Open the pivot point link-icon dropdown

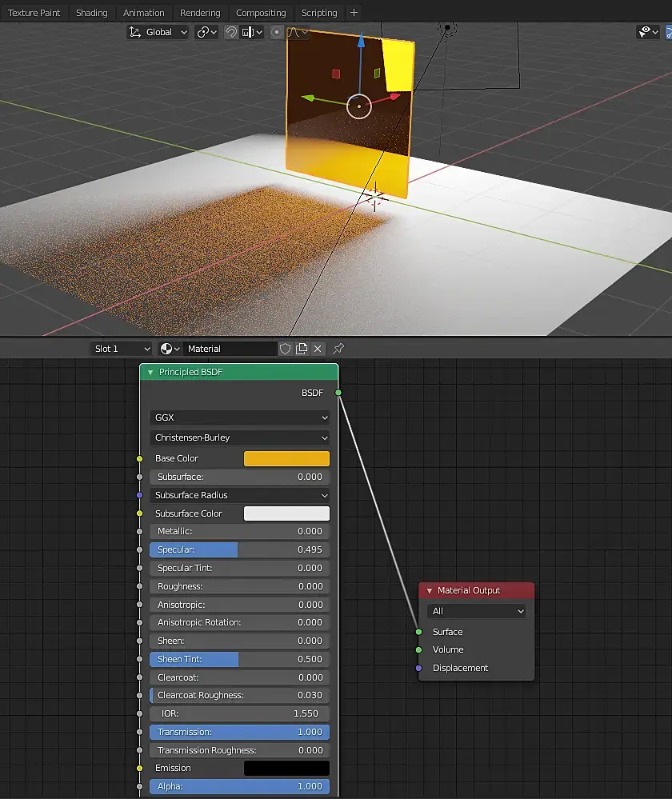(x=206, y=32)
